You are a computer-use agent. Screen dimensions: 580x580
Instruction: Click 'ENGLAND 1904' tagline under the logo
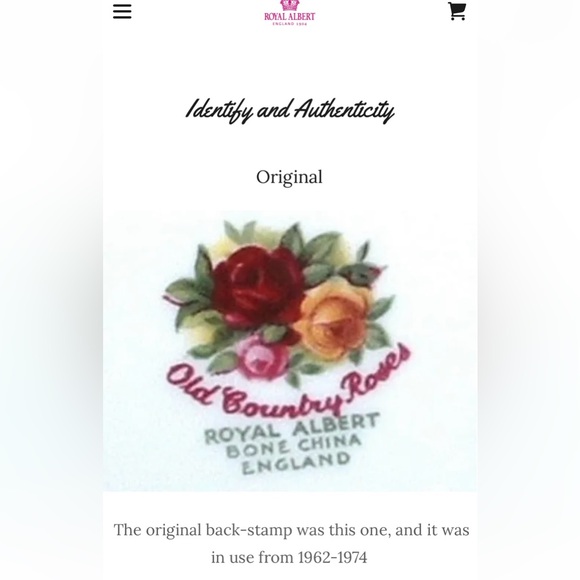[290, 24]
